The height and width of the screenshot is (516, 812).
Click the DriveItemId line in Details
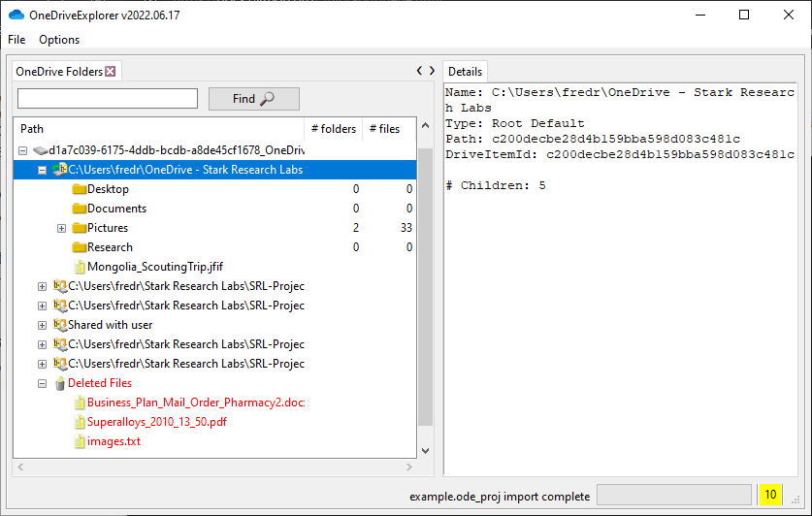[x=620, y=154]
